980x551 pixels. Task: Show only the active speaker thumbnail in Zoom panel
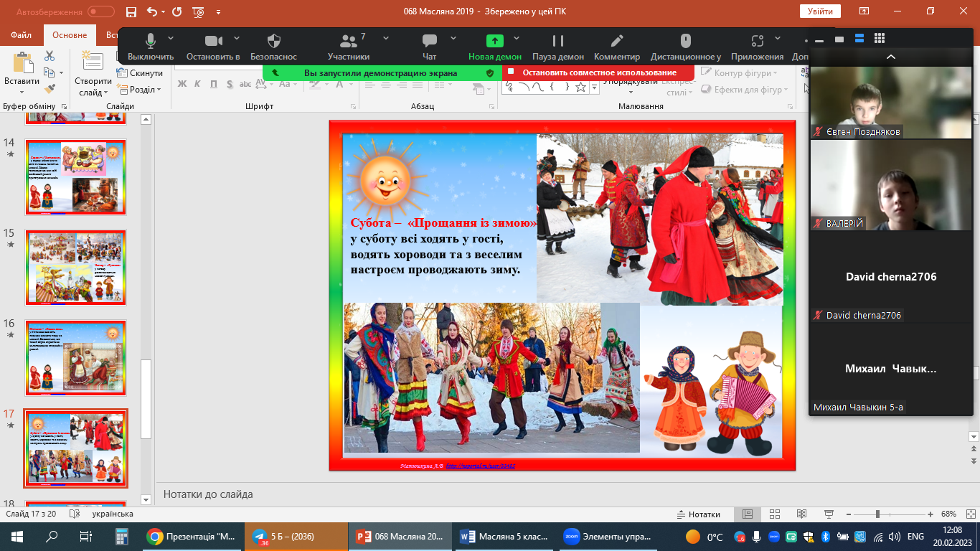click(x=839, y=39)
